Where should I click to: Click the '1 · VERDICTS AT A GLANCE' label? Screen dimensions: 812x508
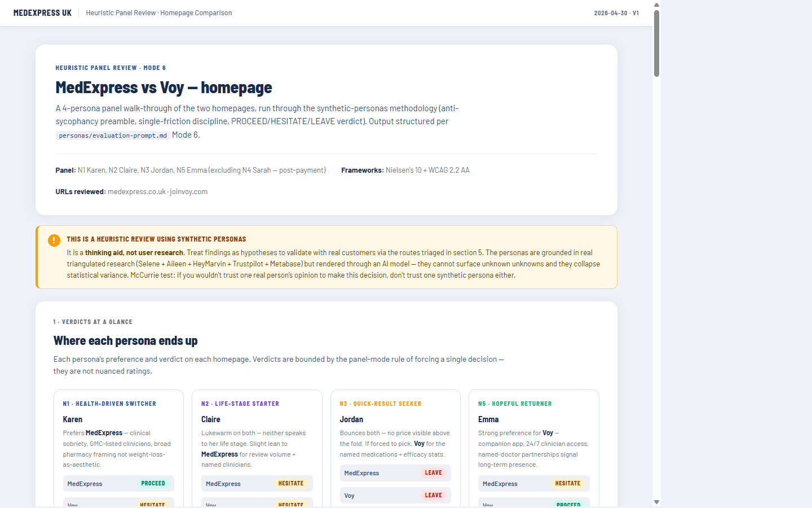coord(93,322)
